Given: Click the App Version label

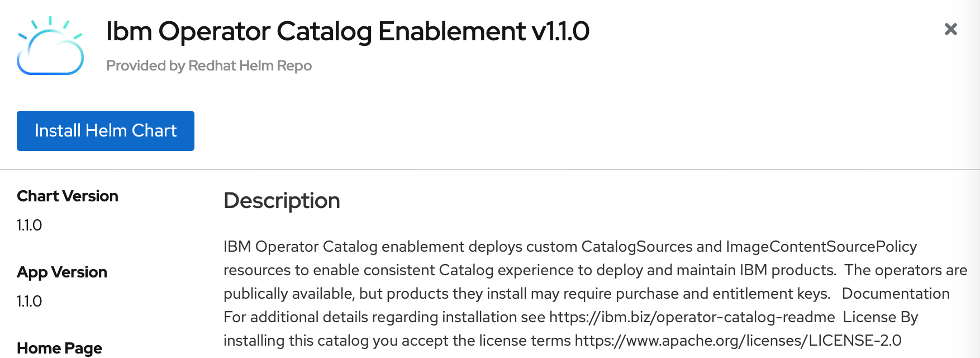Looking at the screenshot, I should 62,272.
